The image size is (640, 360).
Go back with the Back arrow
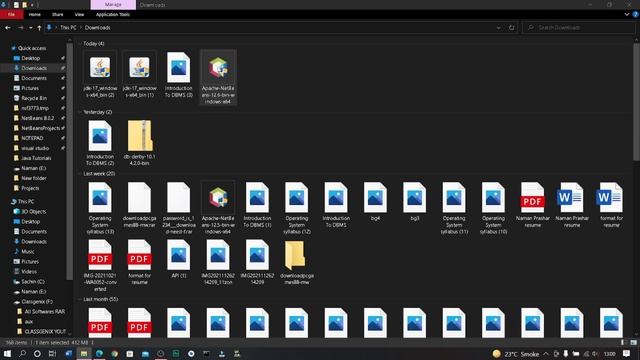point(8,28)
